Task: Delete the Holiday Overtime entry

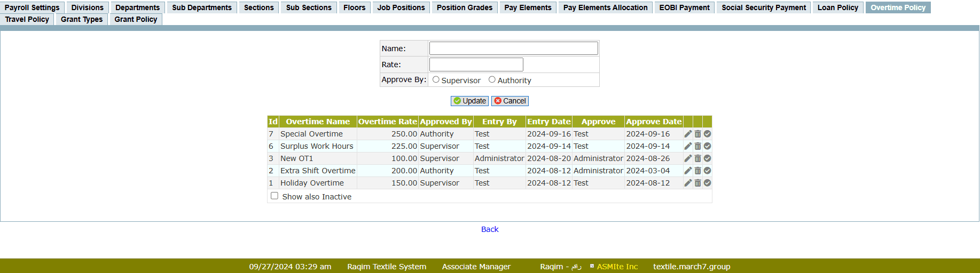Action: coord(697,183)
